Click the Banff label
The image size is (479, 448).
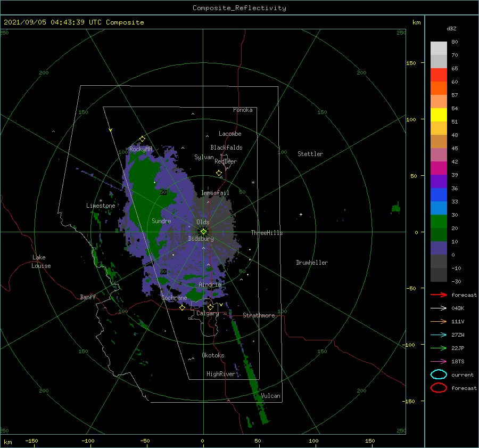click(x=88, y=297)
